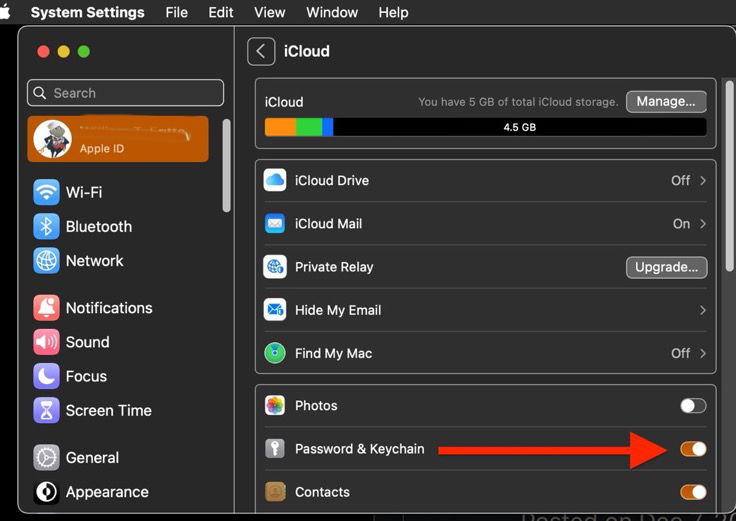Viewport: 736px width, 521px height.
Task: Click the "Password & Keychain" label
Action: click(360, 449)
